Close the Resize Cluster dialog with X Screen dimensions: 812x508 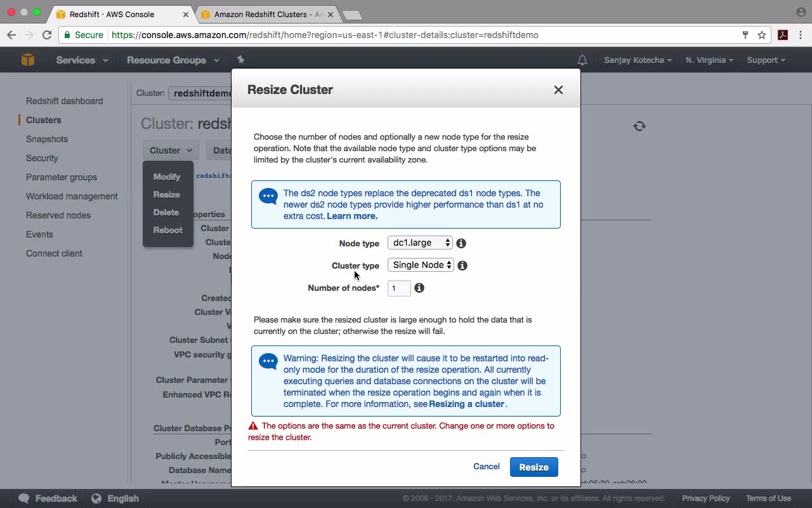558,90
